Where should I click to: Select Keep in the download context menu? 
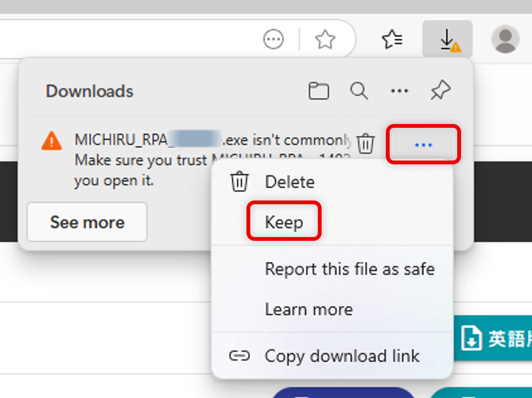click(x=284, y=222)
